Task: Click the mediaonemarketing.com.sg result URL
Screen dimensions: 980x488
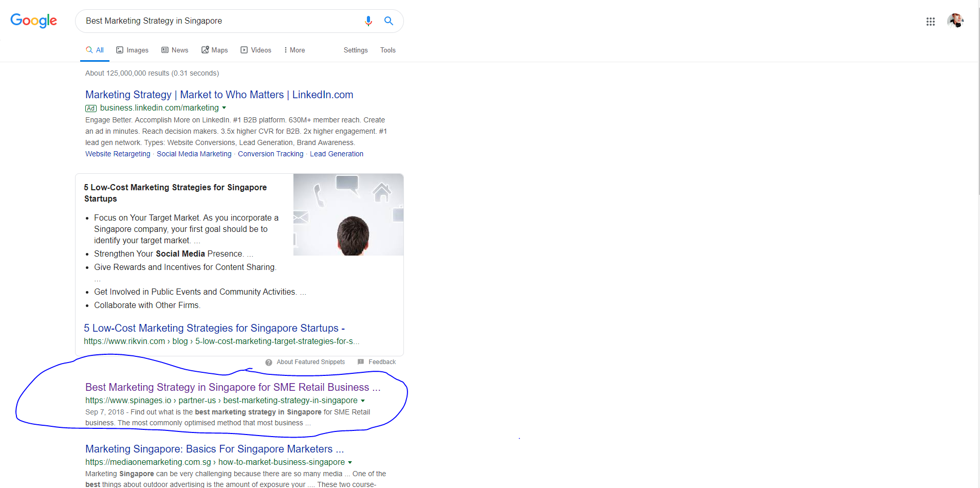Action: [215, 462]
